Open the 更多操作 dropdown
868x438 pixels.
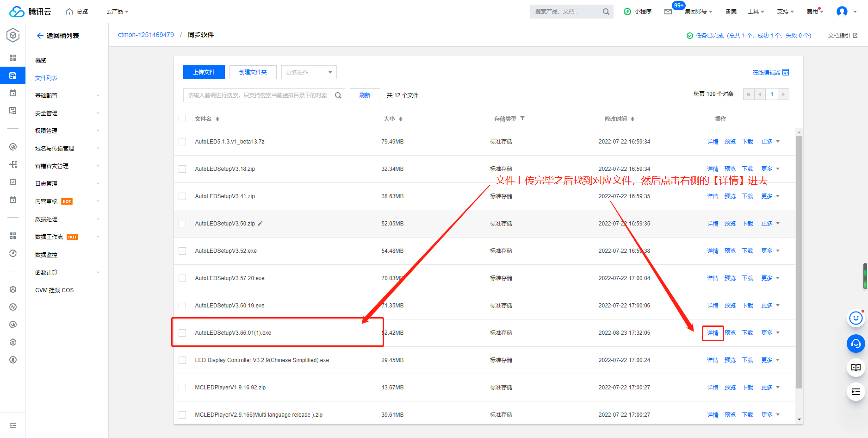tap(309, 72)
